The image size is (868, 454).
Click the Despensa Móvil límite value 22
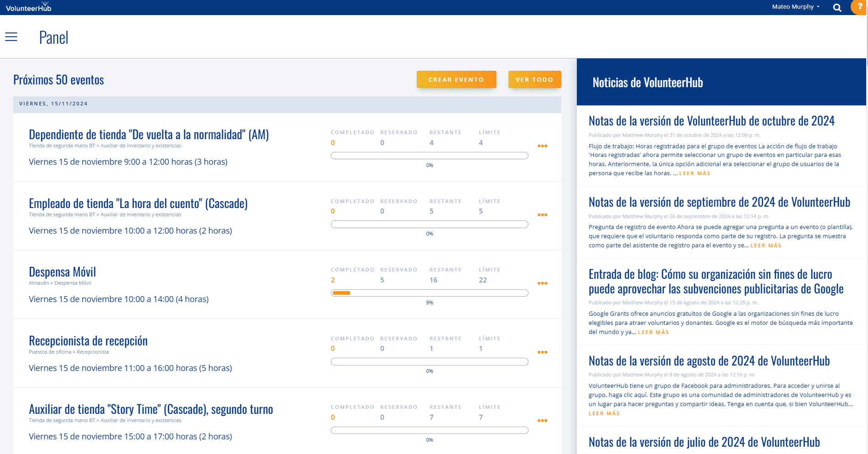483,280
